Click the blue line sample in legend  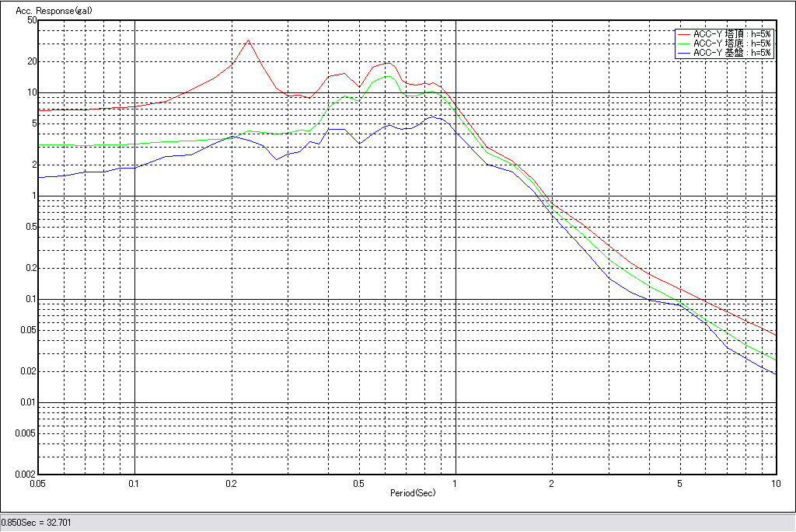click(683, 53)
